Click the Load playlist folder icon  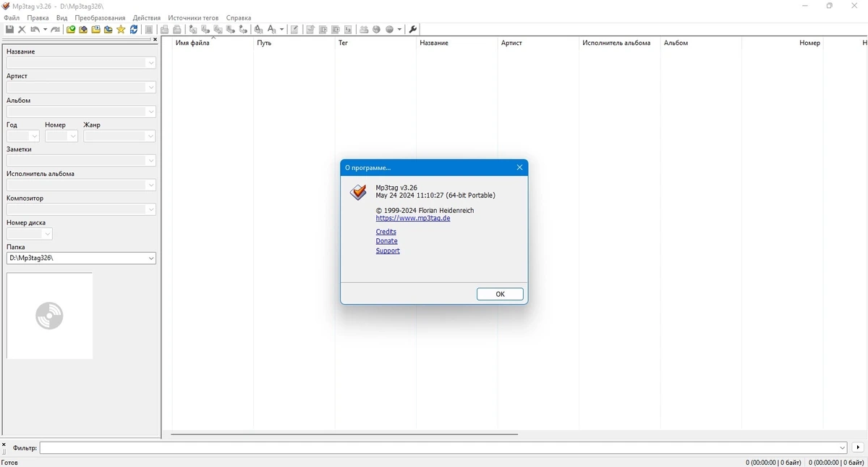tap(95, 30)
